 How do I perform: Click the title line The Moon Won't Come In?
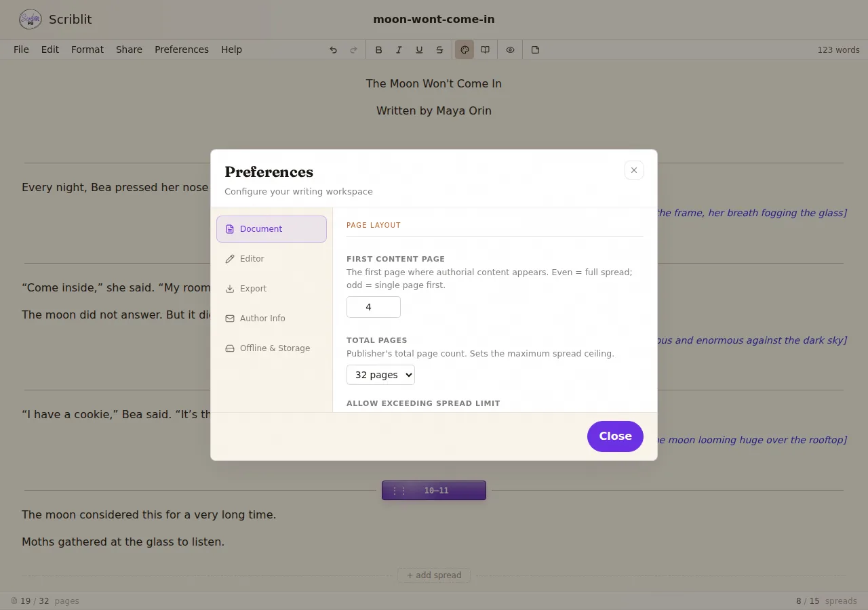[434, 84]
